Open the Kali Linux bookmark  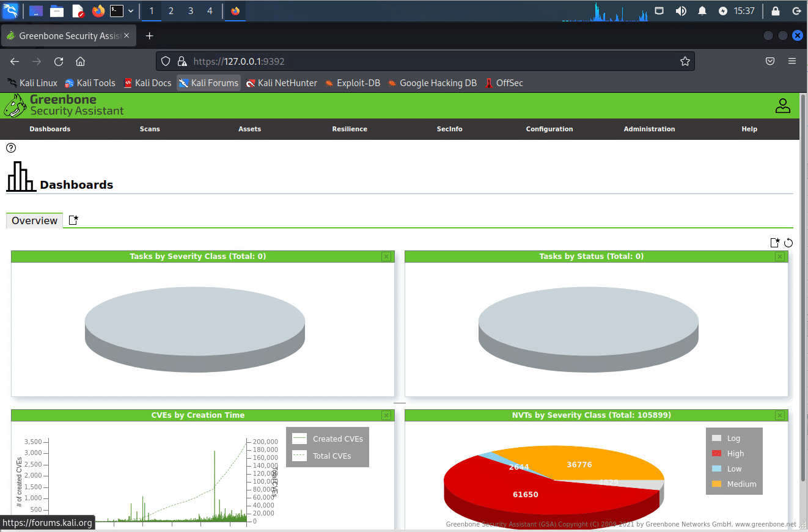point(32,83)
